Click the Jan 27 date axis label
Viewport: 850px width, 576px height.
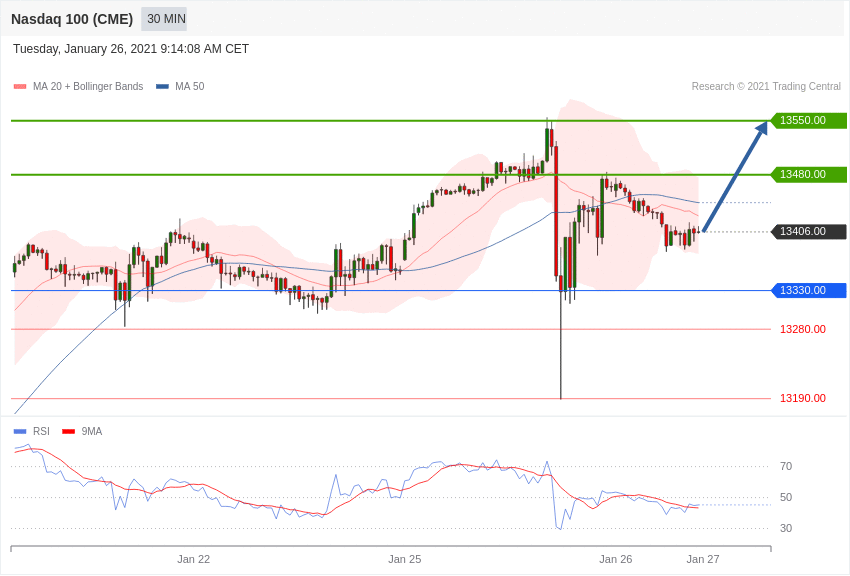(x=703, y=559)
